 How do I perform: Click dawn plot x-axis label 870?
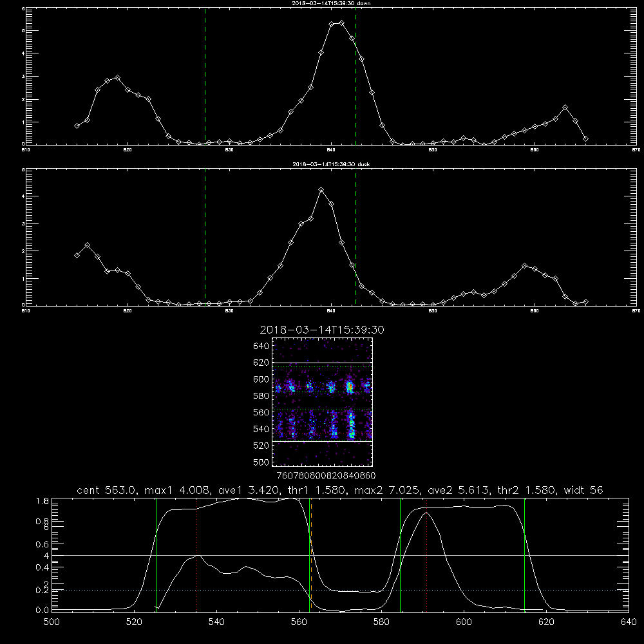tap(636, 150)
